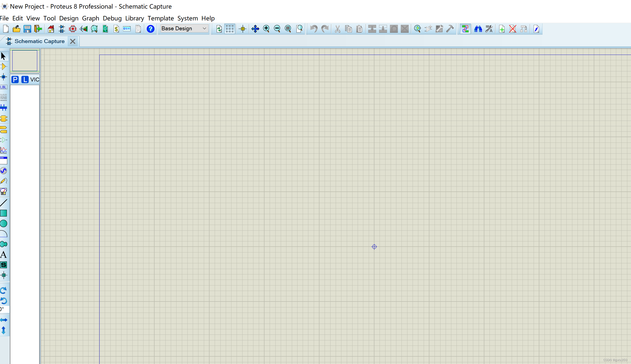Open the Library menu
631x364 pixels.
pyautogui.click(x=134, y=18)
